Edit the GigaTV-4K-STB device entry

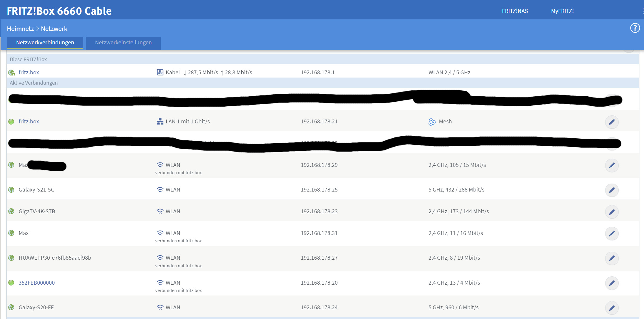pos(612,212)
